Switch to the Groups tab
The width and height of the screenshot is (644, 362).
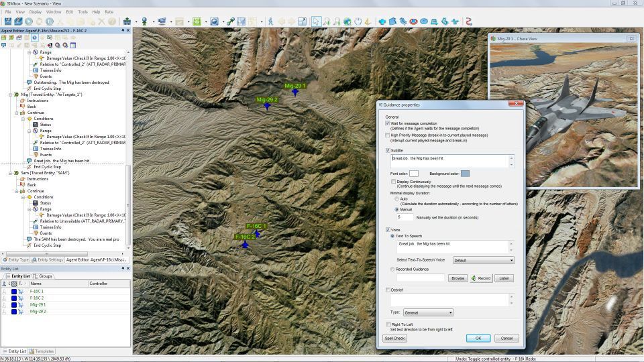coord(44,276)
